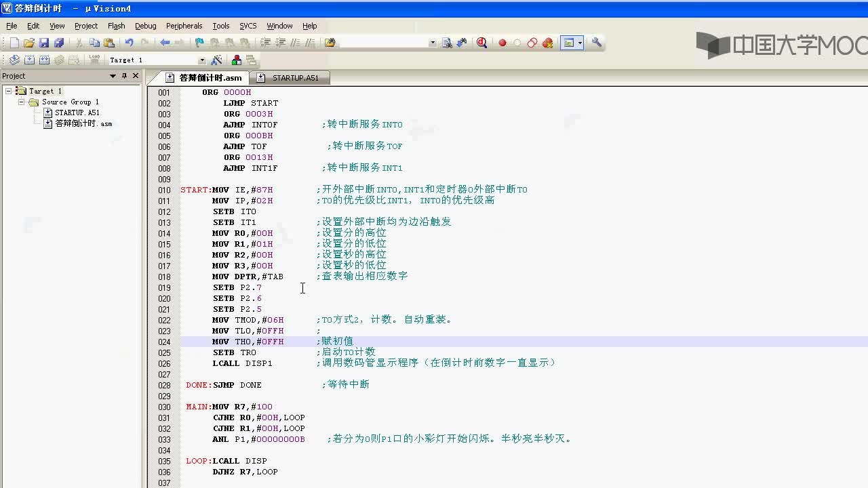Screen dimensions: 868x488
Task: Toggle the project window layout button
Action: click(569, 43)
